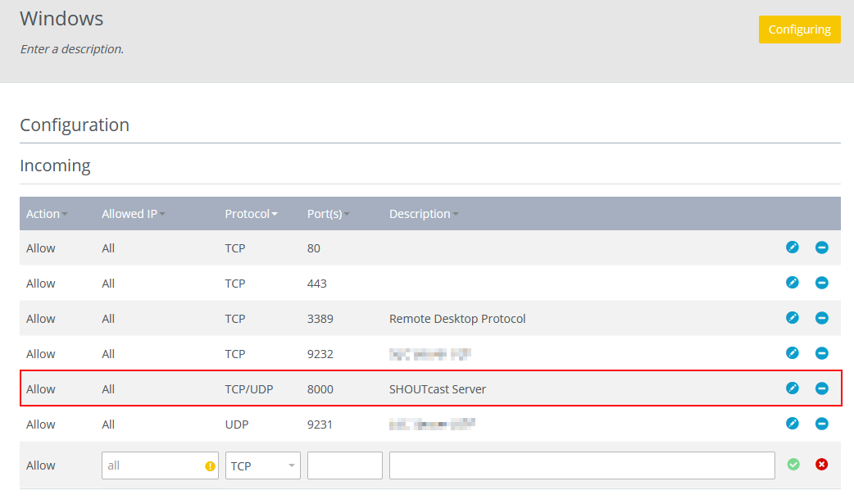This screenshot has height=504, width=854.
Task: Remove the port 80 rule
Action: [822, 247]
